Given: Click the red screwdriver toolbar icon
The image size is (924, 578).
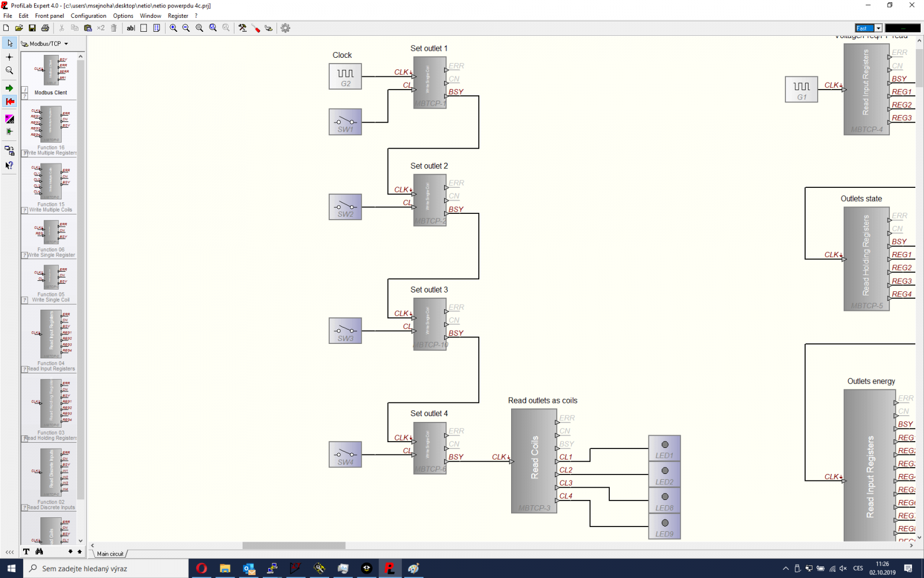Looking at the screenshot, I should [256, 28].
